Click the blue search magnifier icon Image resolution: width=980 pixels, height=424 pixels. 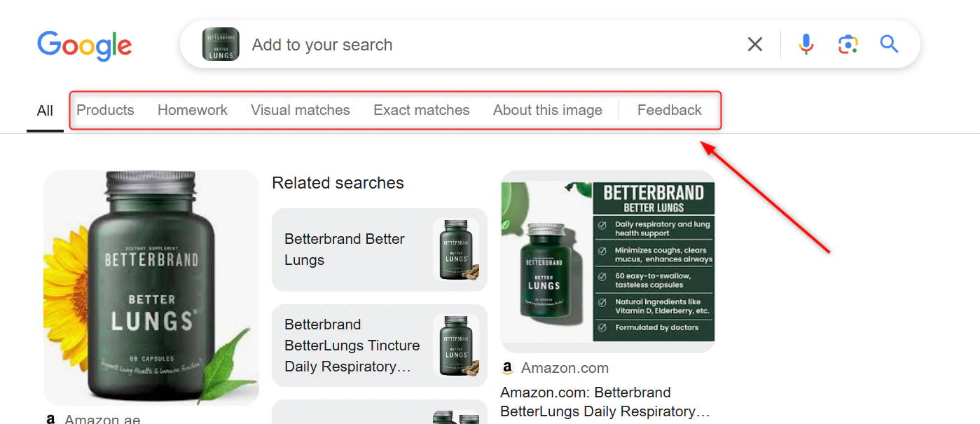point(888,44)
